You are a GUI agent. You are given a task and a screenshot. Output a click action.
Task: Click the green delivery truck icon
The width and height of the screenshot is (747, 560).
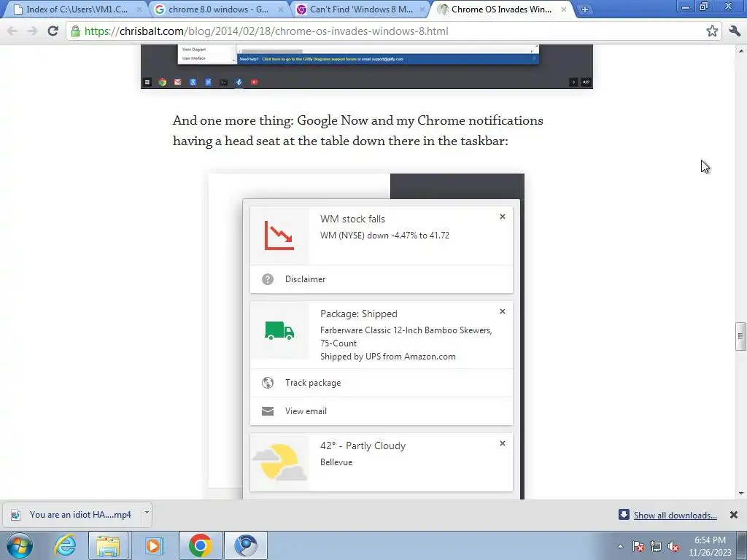(x=279, y=330)
